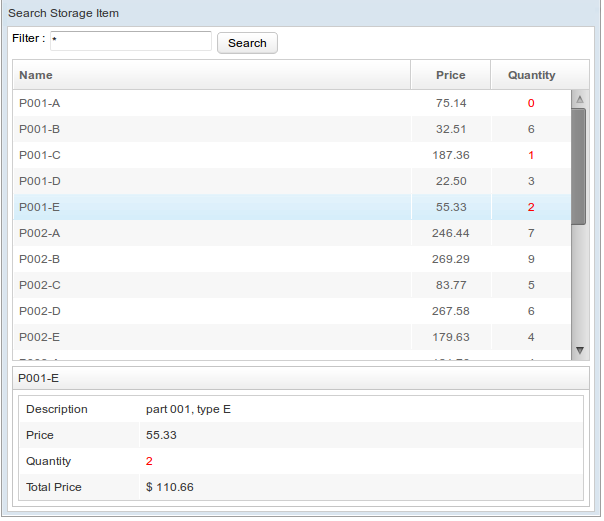Viewport: 604px width, 521px height.
Task: Sort by the Quantity column header
Action: (531, 75)
